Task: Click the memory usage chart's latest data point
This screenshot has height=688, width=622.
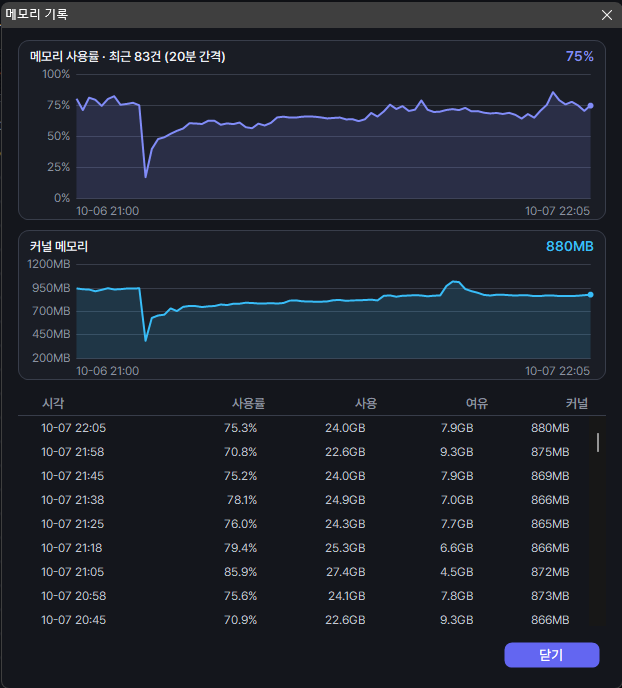Action: coord(590,106)
